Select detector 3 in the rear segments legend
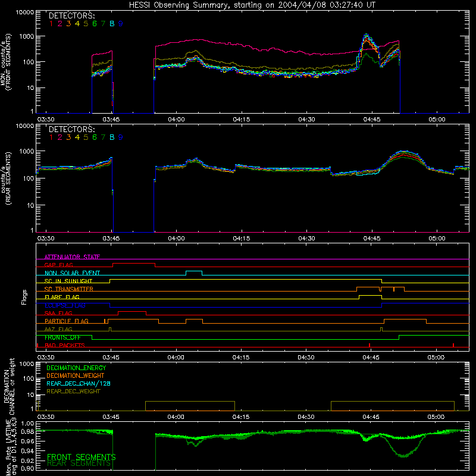 68,137
